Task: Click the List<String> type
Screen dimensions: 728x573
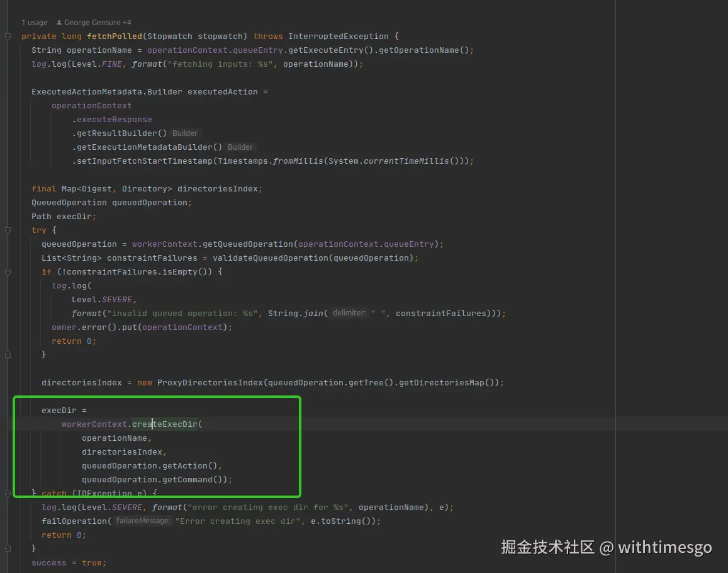Action: click(72, 258)
